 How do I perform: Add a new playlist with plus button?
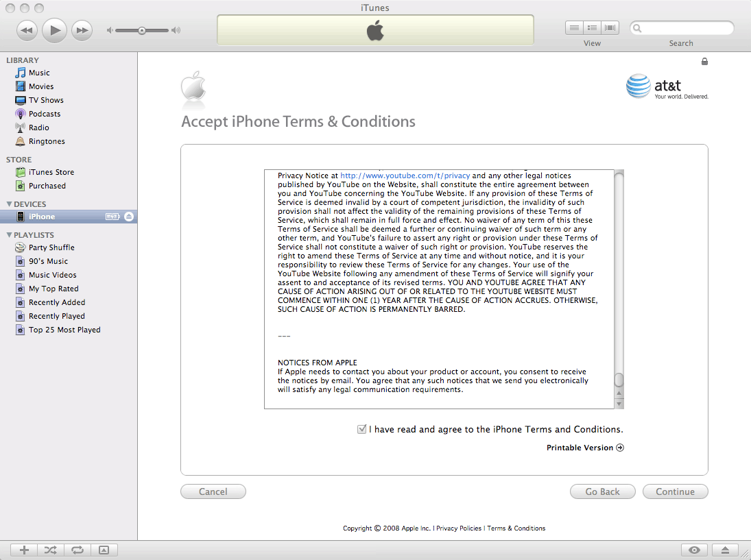[24, 550]
